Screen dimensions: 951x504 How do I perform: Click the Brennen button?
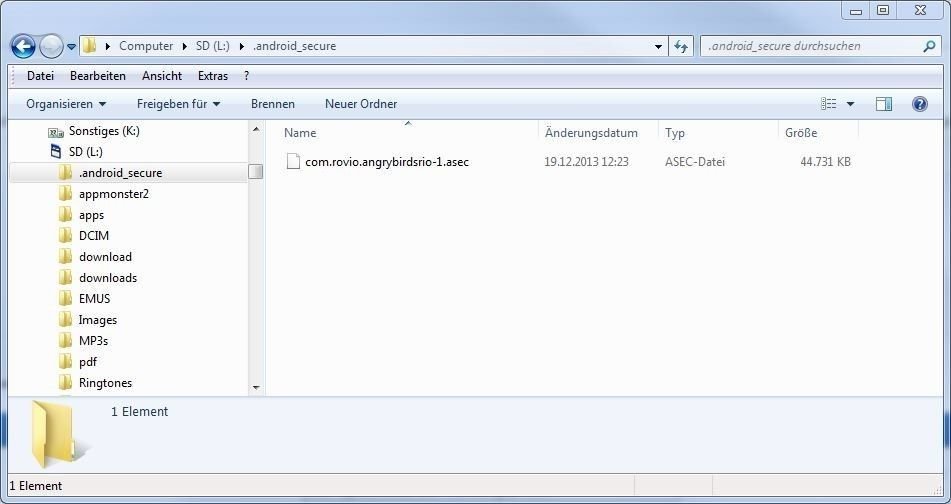click(273, 104)
